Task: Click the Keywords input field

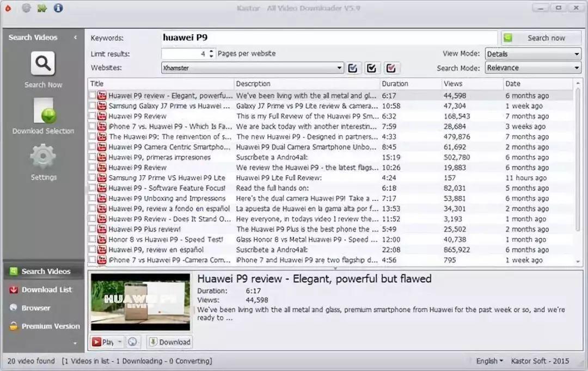Action: [329, 38]
